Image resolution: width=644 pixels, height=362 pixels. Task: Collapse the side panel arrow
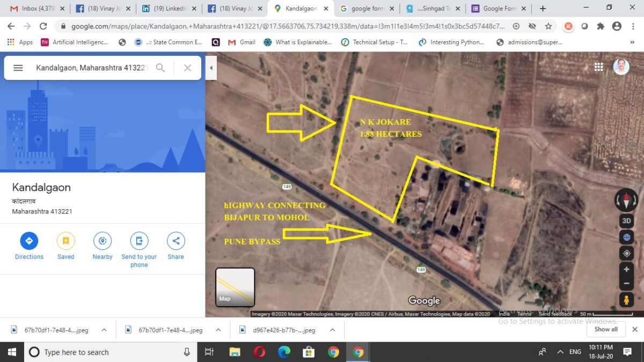211,68
